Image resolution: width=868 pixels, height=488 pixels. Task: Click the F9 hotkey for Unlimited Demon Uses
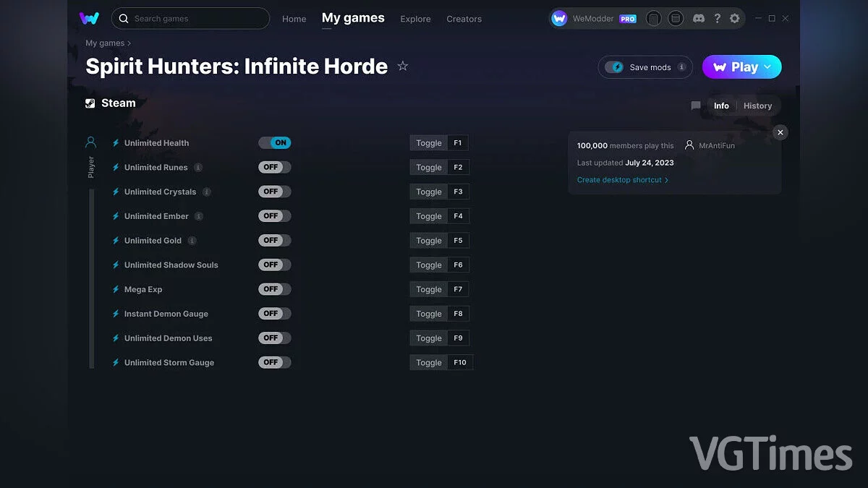pyautogui.click(x=458, y=338)
